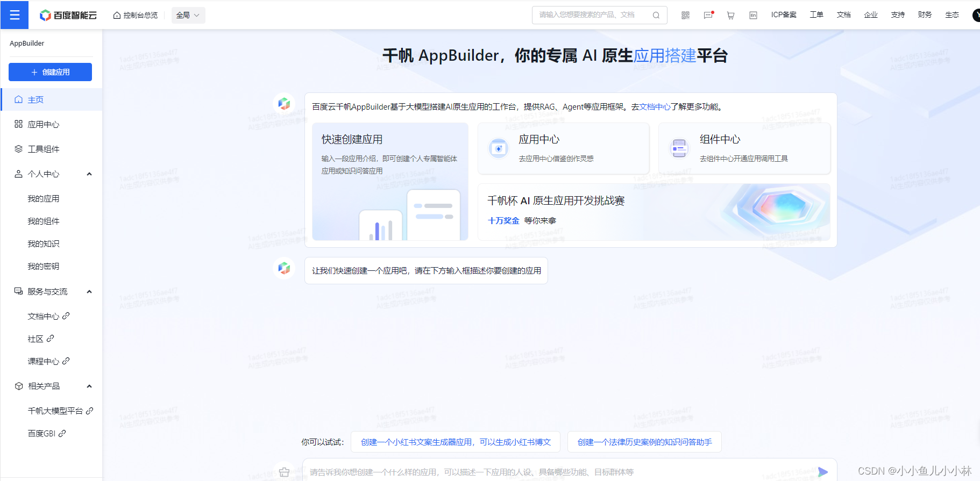Click the first assistant avatar icon

click(x=284, y=103)
